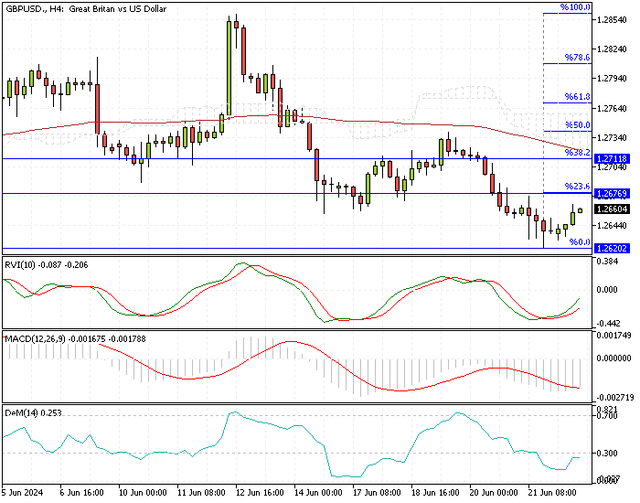Click the 10 Jun 00:00 time label
The height and width of the screenshot is (503, 640).
142,493
